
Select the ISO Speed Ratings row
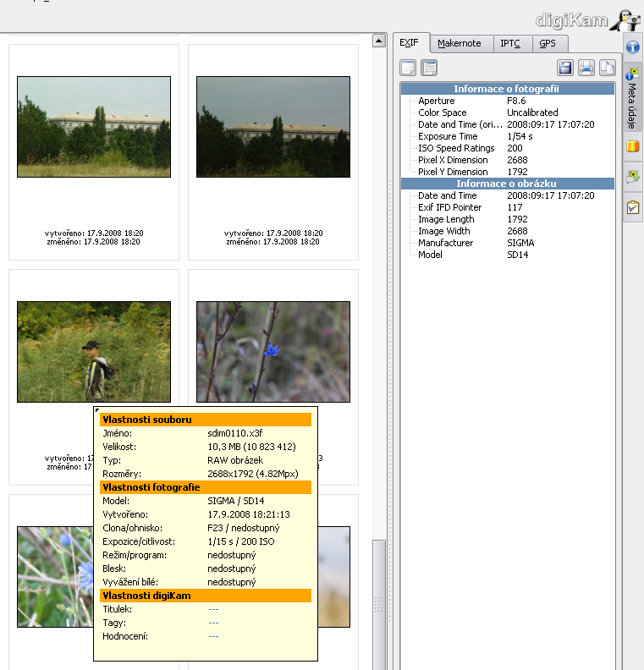(x=507, y=148)
